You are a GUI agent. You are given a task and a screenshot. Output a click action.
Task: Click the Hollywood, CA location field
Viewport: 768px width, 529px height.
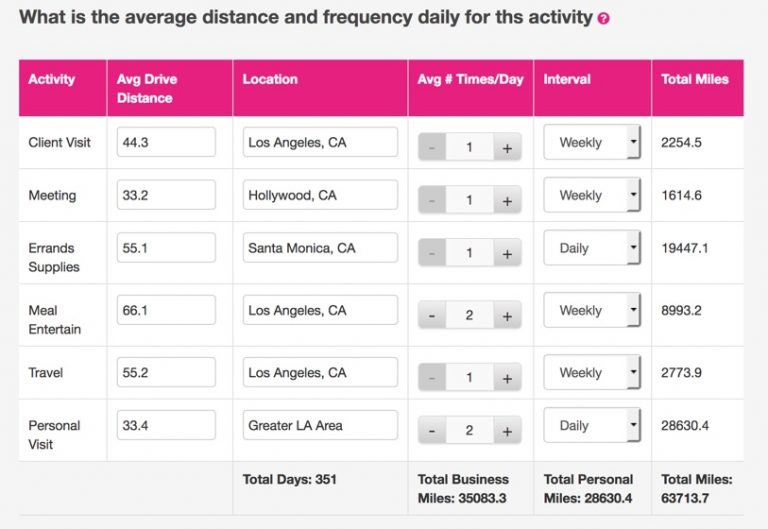(x=320, y=195)
